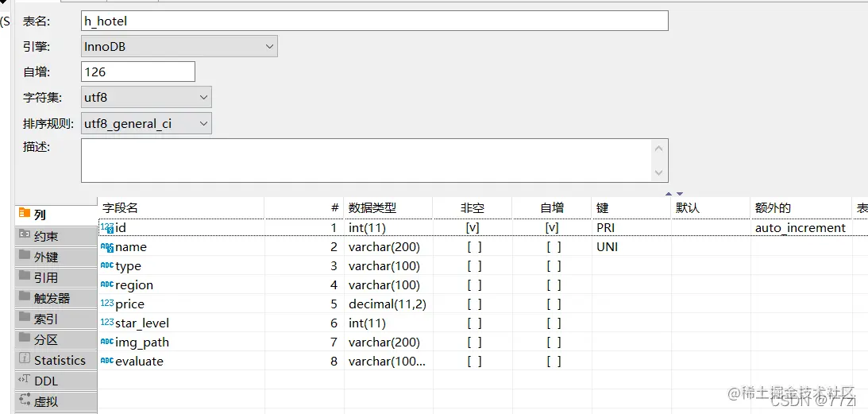Viewport: 868px width, 414px height.
Task: Select the UNI key cell
Action: pos(631,247)
